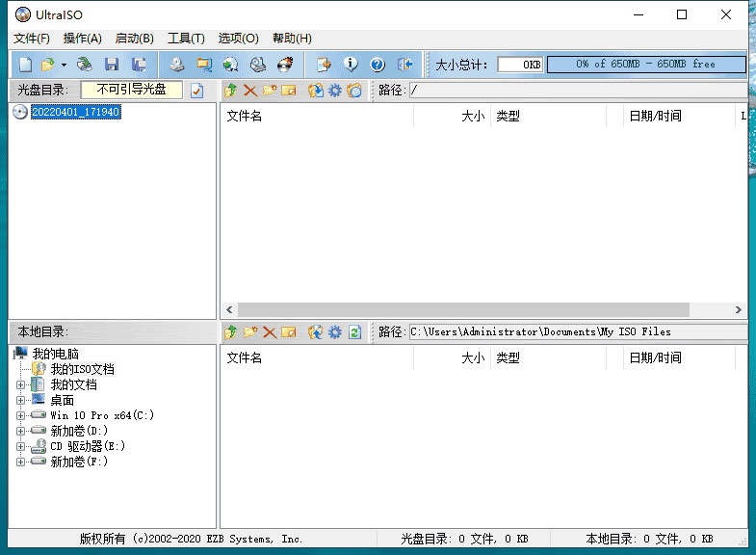
Task: Click the gear settings icon in local pane
Action: pyautogui.click(x=334, y=332)
